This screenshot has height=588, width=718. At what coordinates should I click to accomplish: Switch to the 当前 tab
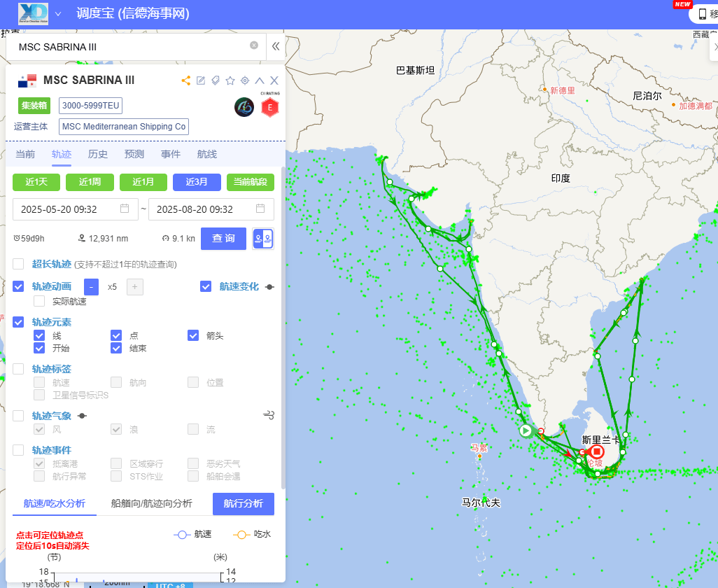tap(25, 154)
